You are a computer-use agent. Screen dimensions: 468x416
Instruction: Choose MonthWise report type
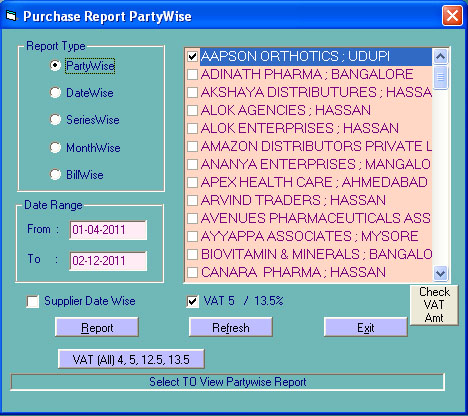pyautogui.click(x=55, y=147)
